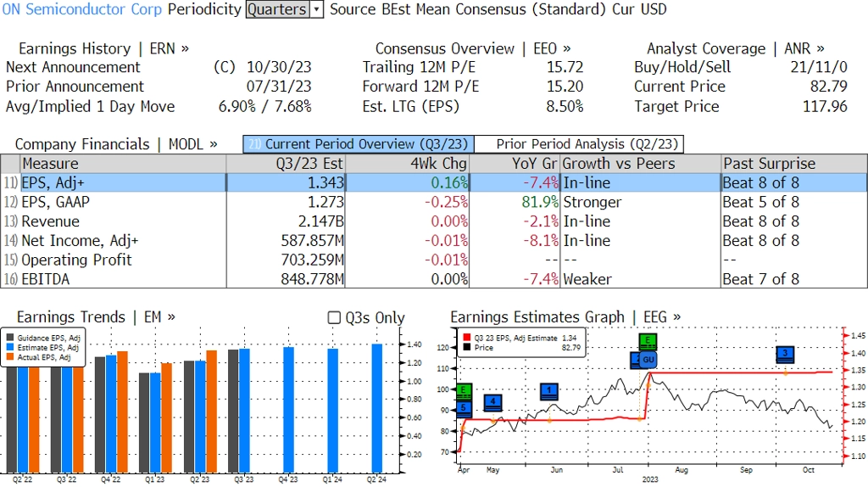Click the Beat 7 of 8 surprise cell

point(761,279)
